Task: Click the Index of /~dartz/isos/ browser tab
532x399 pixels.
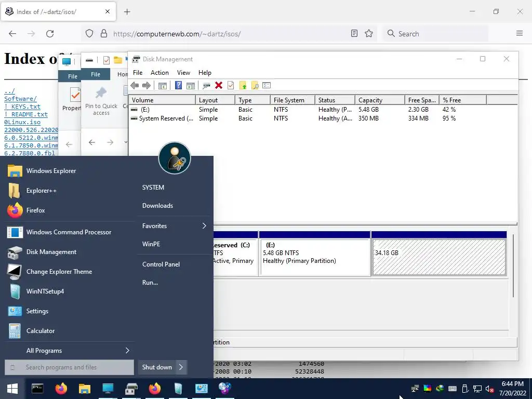Action: click(58, 12)
